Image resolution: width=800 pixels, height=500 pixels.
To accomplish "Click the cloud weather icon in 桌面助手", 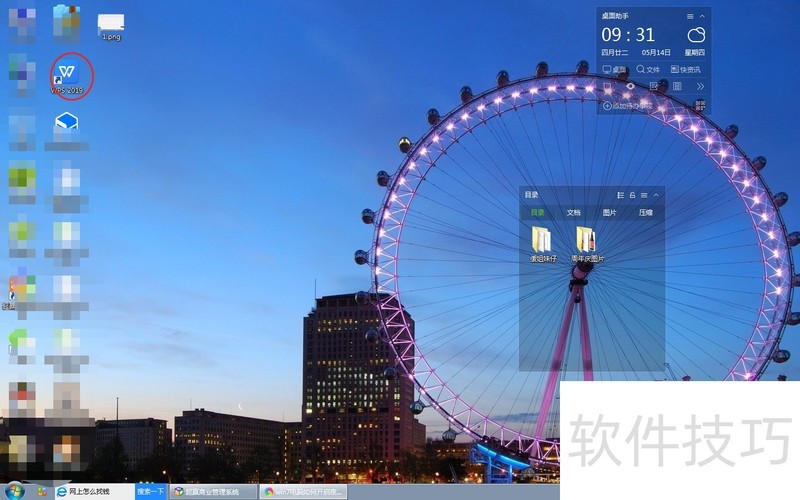I will click(x=696, y=35).
